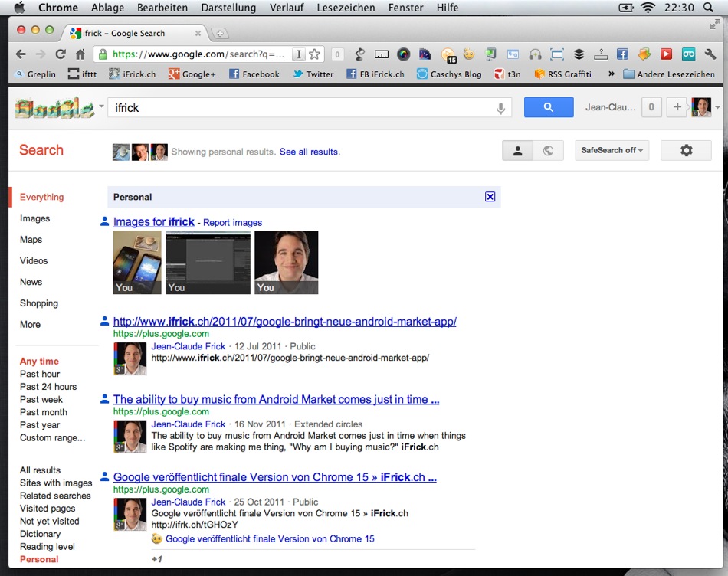Click the man's portrait image thumbnail
The width and height of the screenshot is (728, 576).
[286, 262]
